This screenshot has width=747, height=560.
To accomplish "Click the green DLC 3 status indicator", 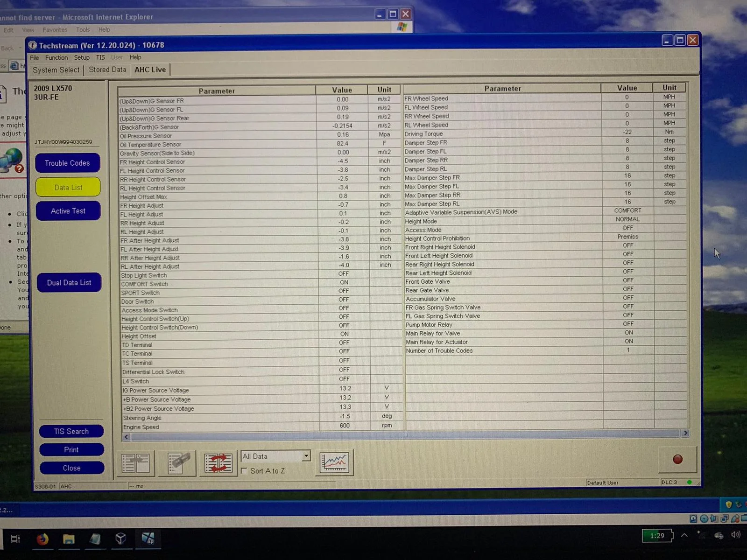I will [x=690, y=482].
